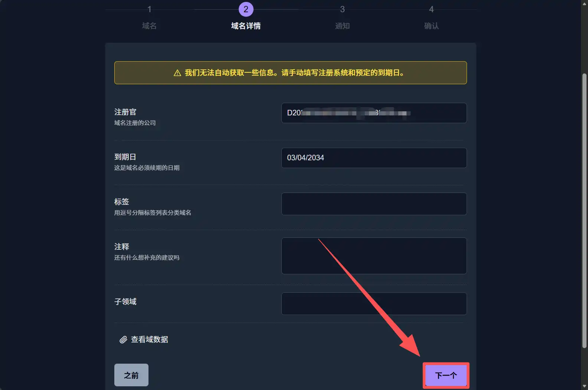The height and width of the screenshot is (390, 588).
Task: Click into the 标签 tags field
Action: [374, 204]
